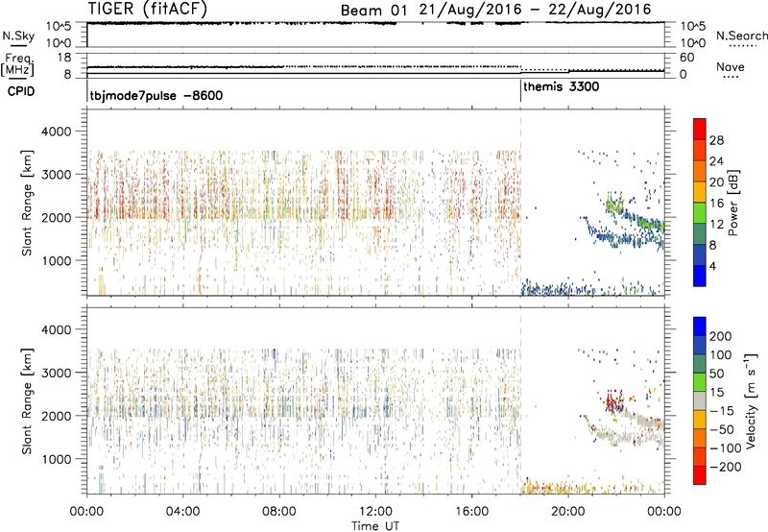Click the CPID row label

pos(21,91)
